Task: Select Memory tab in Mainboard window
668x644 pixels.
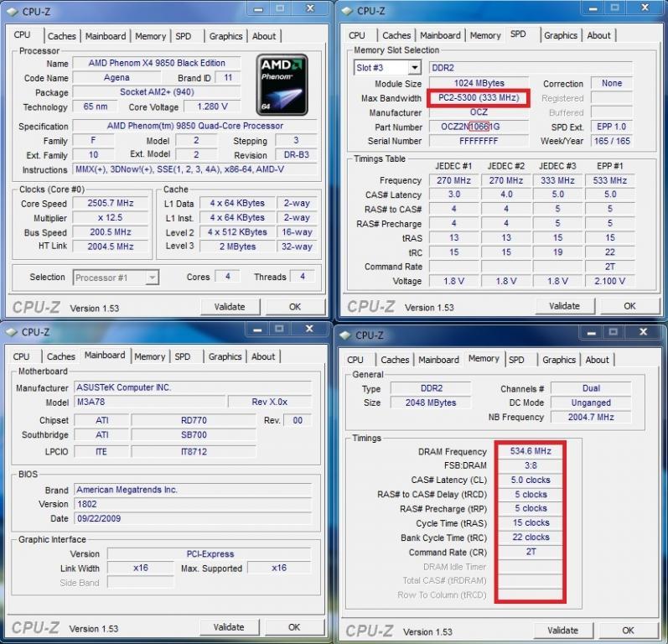Action: (149, 356)
